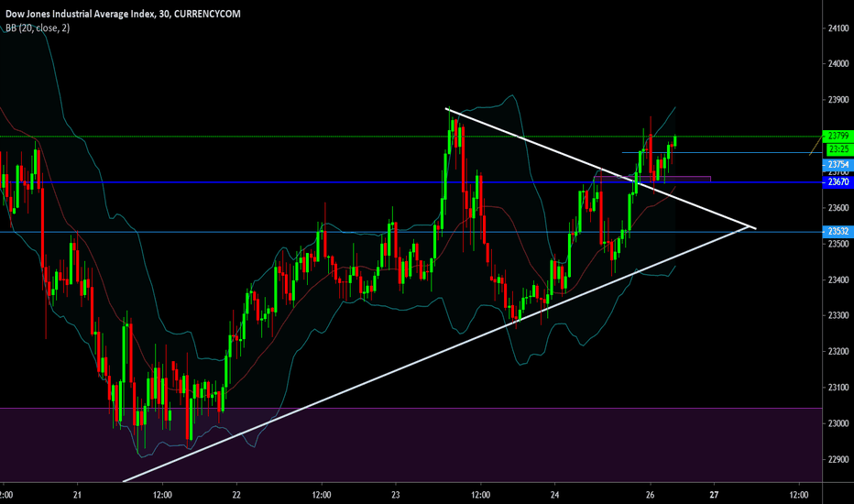Select the green 23799 current price label
The width and height of the screenshot is (854, 504).
838,136
